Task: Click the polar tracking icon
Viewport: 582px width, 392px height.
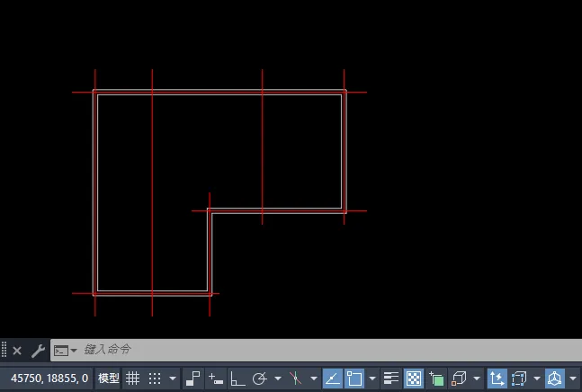Action: click(260, 379)
